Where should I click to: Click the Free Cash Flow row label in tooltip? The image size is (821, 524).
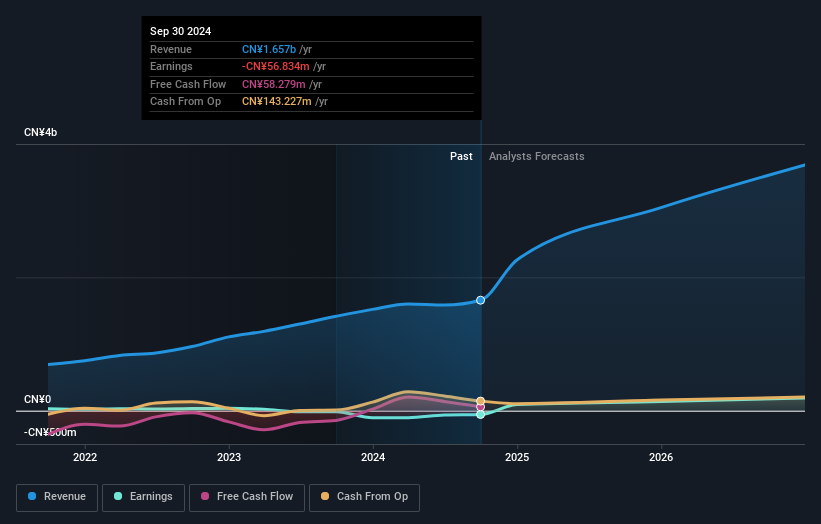pos(188,84)
